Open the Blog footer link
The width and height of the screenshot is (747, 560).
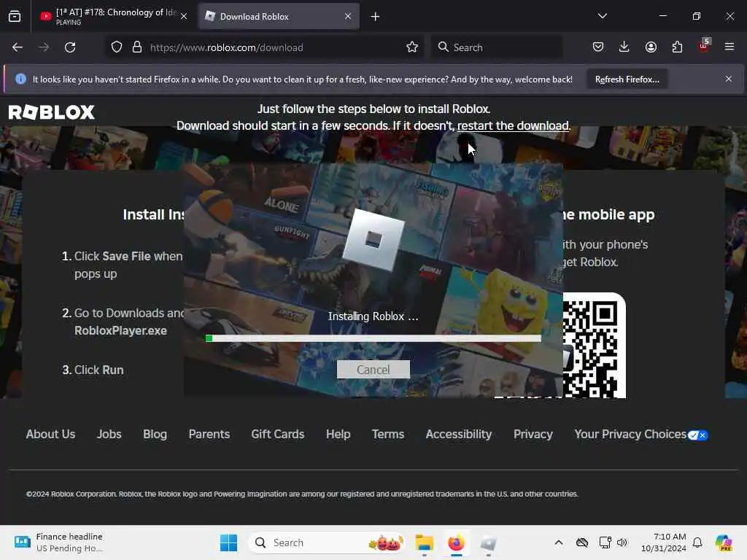[x=155, y=435]
